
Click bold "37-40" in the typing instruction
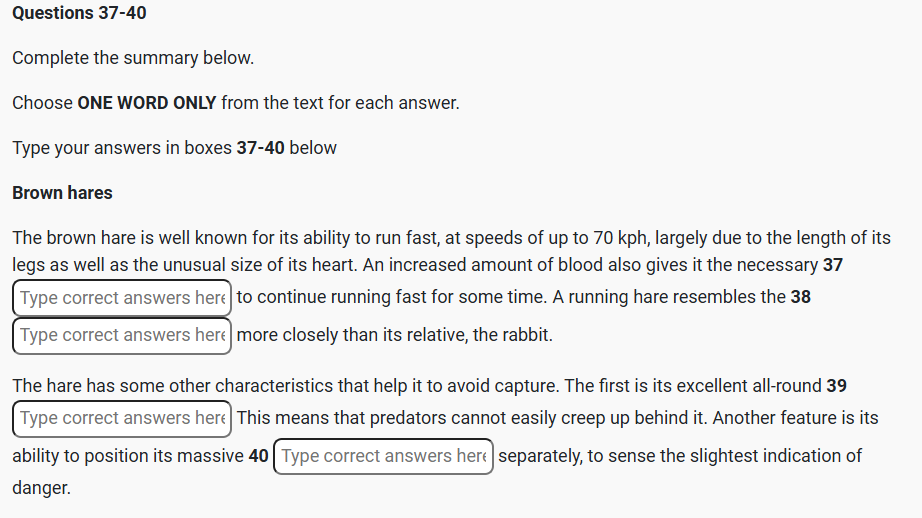click(260, 148)
